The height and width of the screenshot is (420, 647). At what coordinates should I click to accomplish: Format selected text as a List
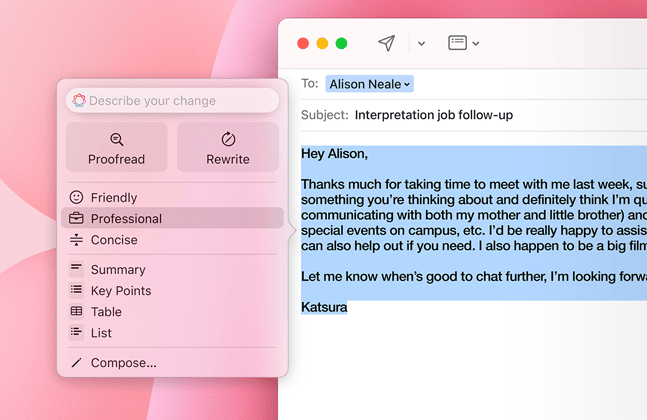[101, 333]
